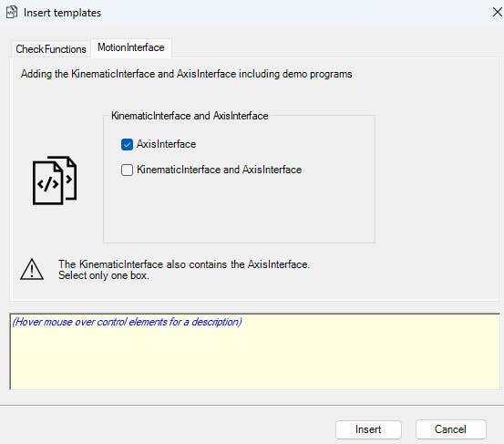Click the KinematicInterface and AxisInterface option label
This screenshot has height=444, width=504.
click(220, 170)
